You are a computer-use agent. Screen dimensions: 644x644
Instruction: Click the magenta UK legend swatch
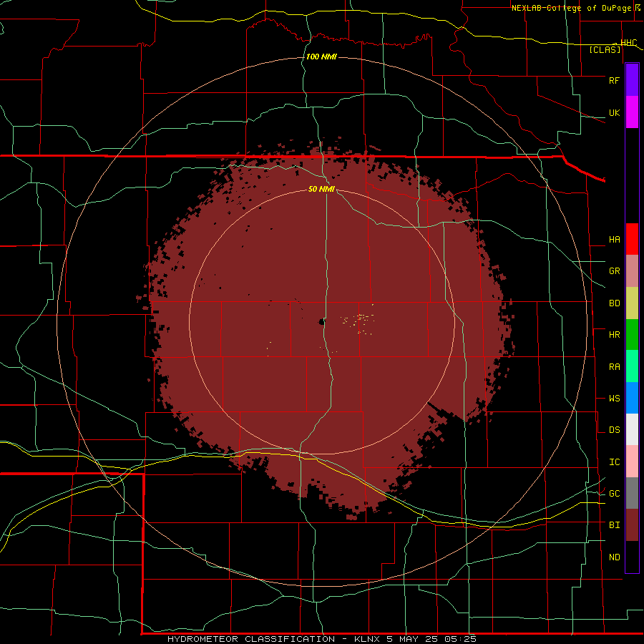632,112
